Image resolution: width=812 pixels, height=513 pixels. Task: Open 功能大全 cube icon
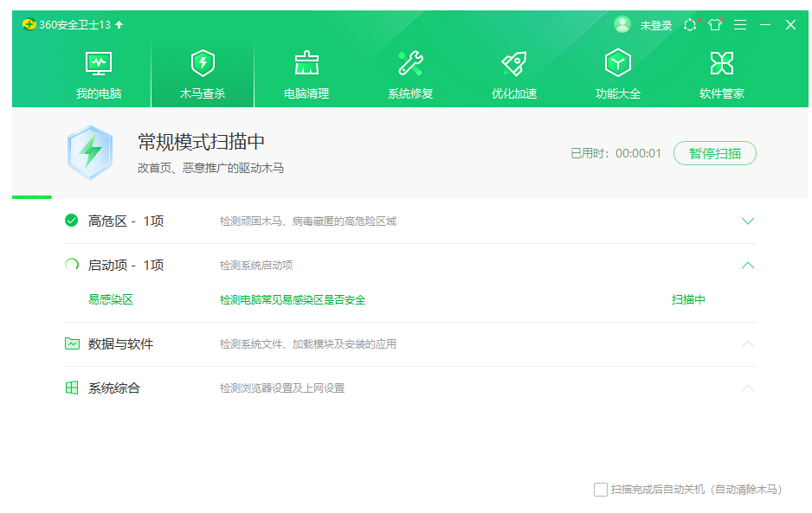point(618,64)
